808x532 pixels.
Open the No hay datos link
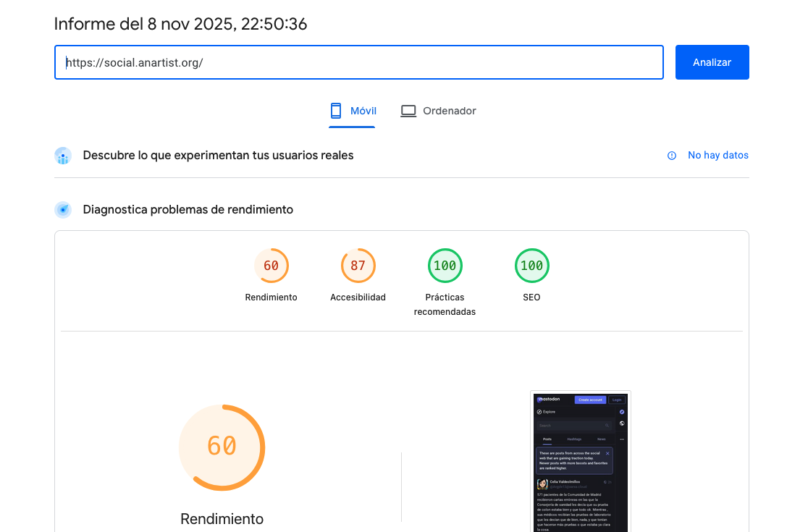click(717, 156)
